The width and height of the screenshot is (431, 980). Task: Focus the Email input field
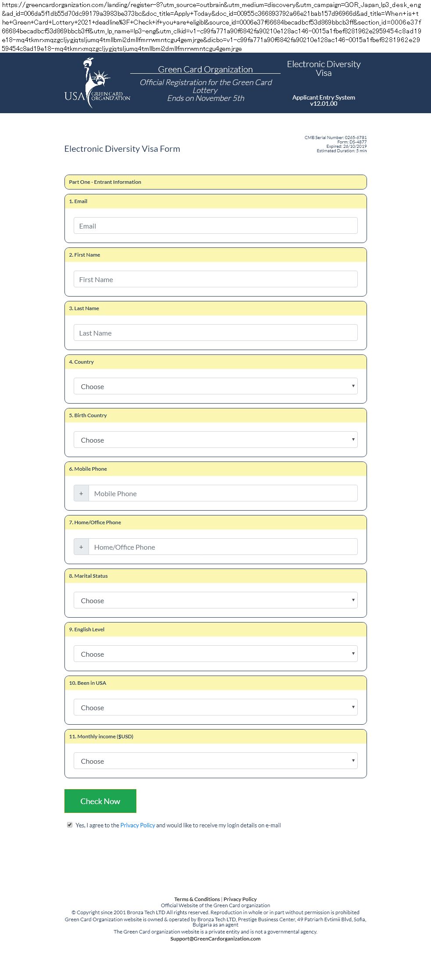tap(215, 225)
